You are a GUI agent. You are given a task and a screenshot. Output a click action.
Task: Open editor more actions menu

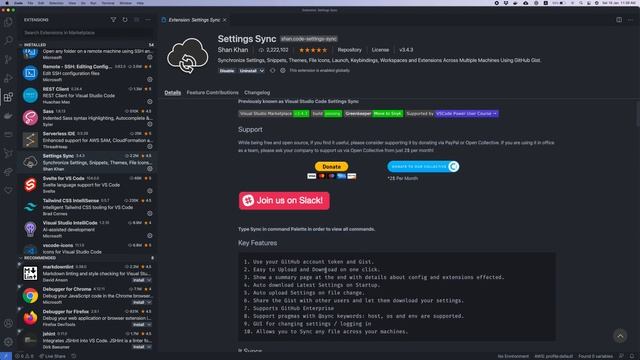click(x=631, y=20)
